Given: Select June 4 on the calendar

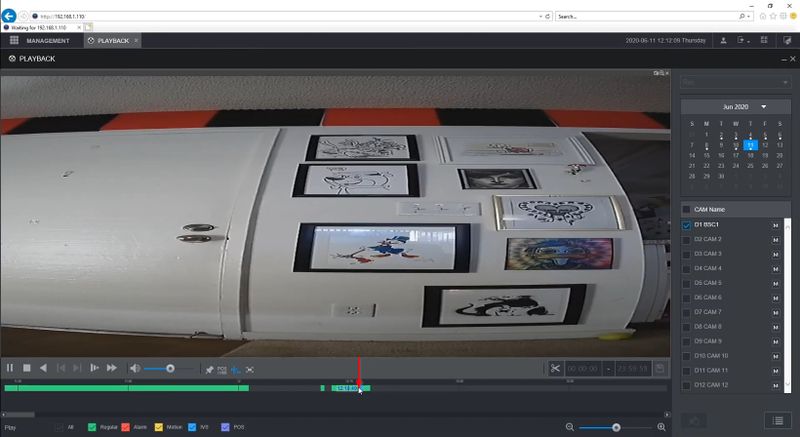Looking at the screenshot, I should (x=750, y=135).
